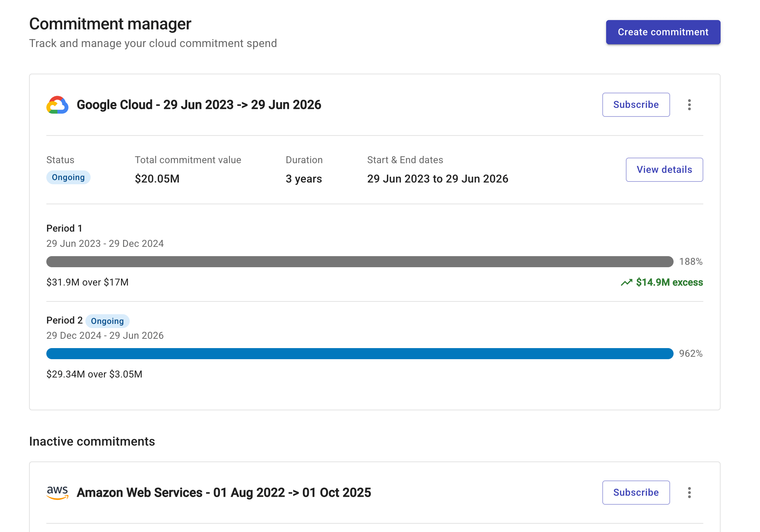
Task: Open the three-dot menu on the AWS commitment
Action: click(x=689, y=493)
